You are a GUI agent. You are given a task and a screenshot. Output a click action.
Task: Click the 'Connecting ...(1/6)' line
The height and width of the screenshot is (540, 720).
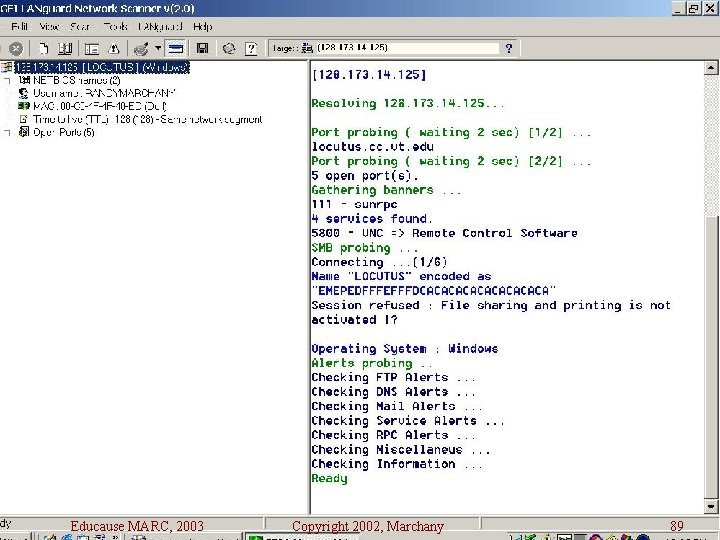[379, 262]
